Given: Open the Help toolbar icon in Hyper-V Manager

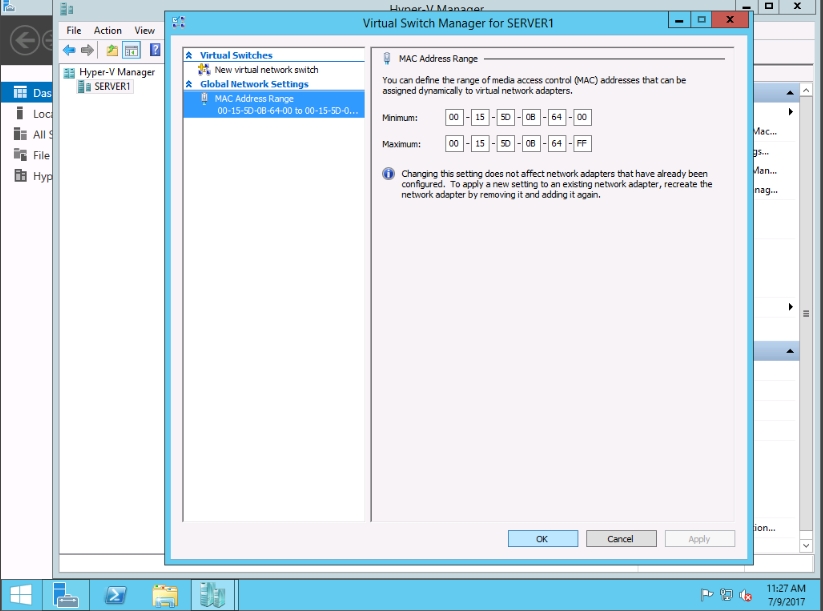Looking at the screenshot, I should click(x=155, y=50).
